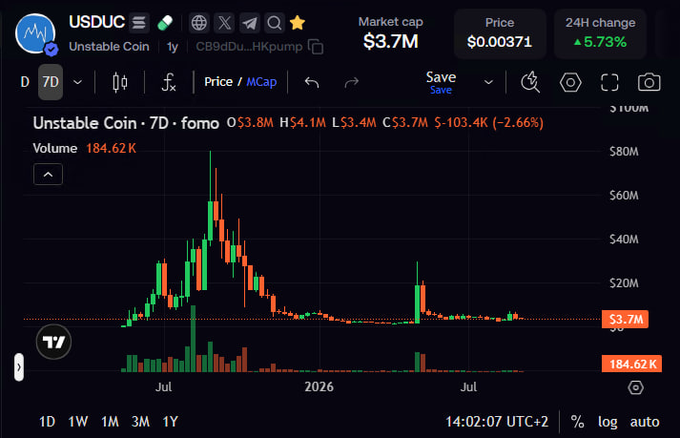680x438 pixels.
Task: Switch chart to Price mode
Action: (x=218, y=82)
